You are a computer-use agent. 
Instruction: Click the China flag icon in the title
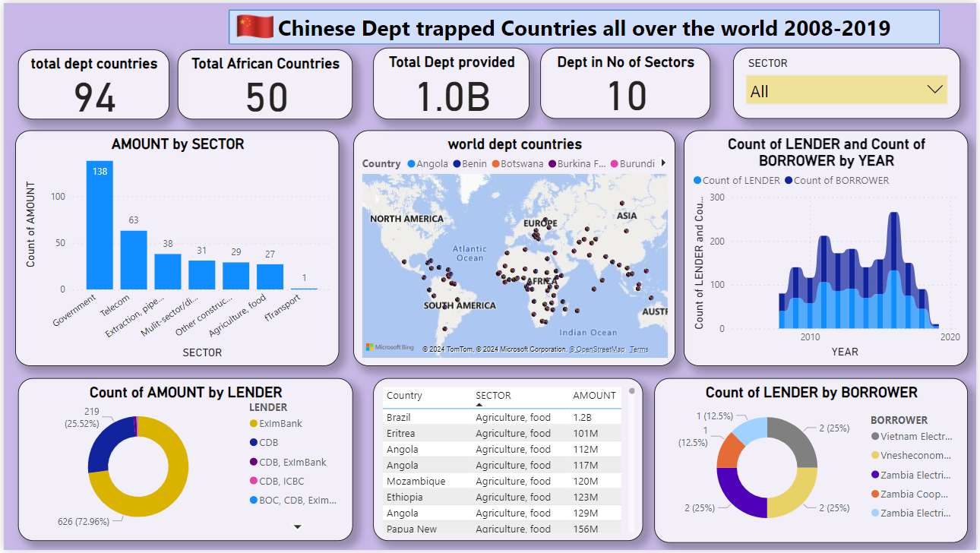[254, 27]
